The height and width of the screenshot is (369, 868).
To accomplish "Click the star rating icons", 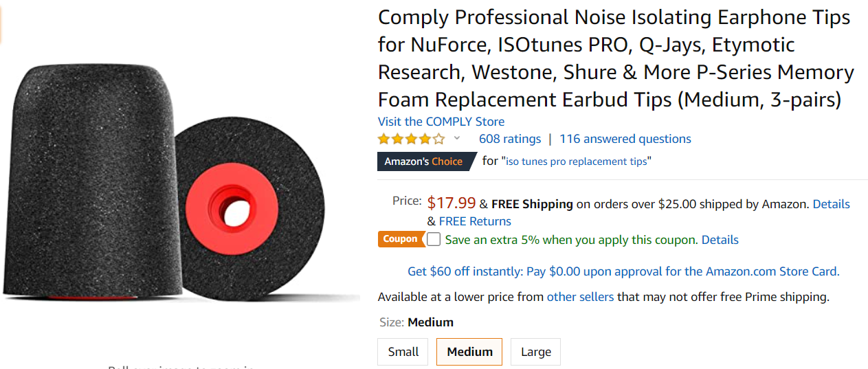I will (x=411, y=139).
